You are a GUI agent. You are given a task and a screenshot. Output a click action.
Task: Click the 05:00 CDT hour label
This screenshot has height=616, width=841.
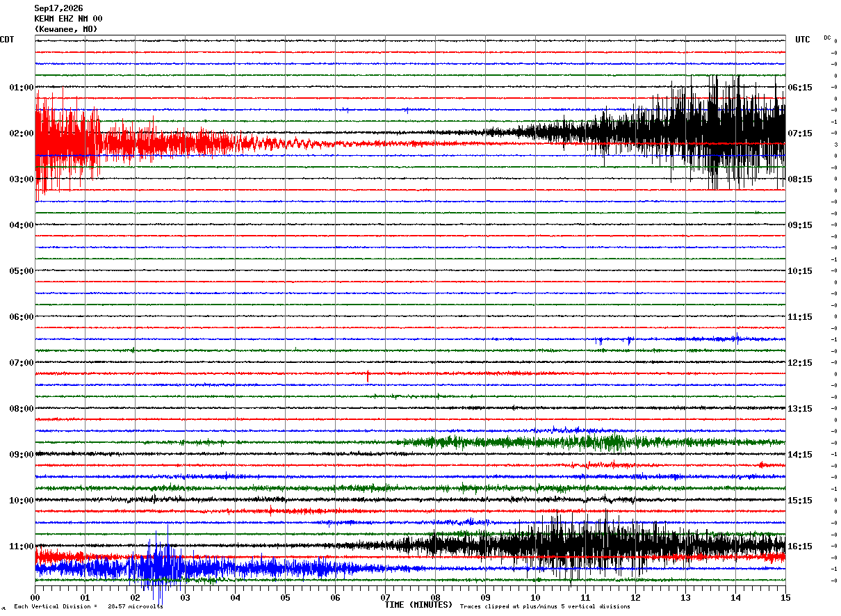coord(21,270)
